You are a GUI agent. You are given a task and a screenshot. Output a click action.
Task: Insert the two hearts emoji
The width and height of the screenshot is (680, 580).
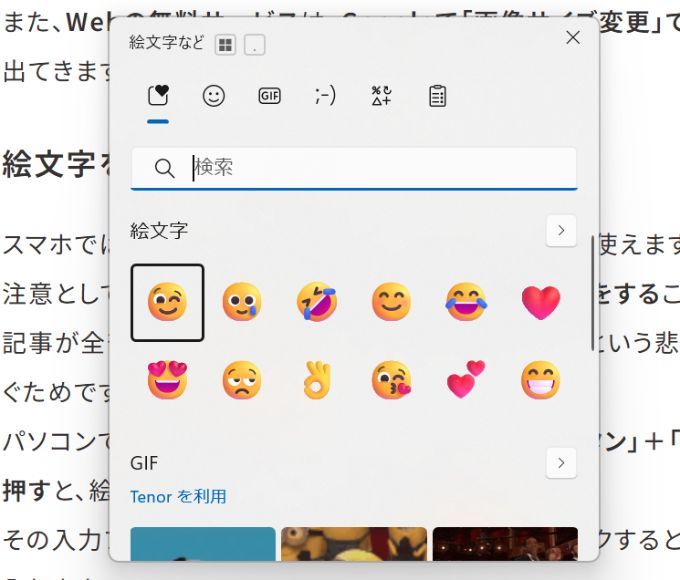[x=466, y=379]
